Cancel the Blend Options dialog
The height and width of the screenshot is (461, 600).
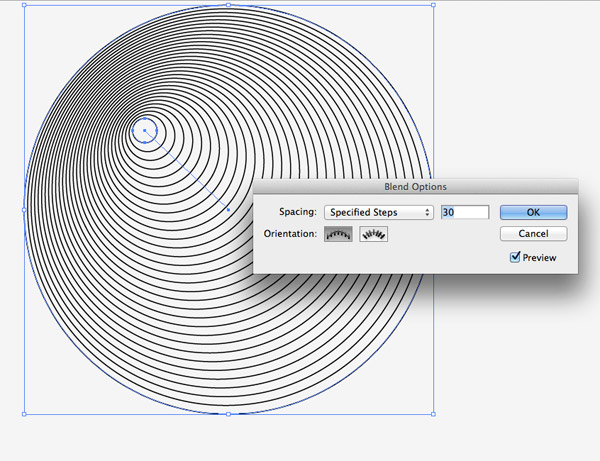pyautogui.click(x=533, y=234)
